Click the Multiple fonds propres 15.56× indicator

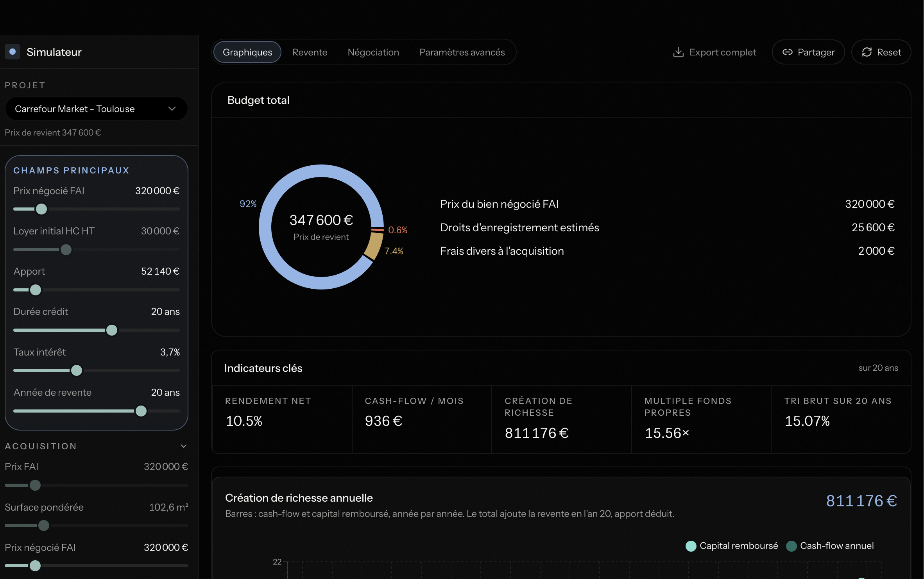tap(701, 419)
